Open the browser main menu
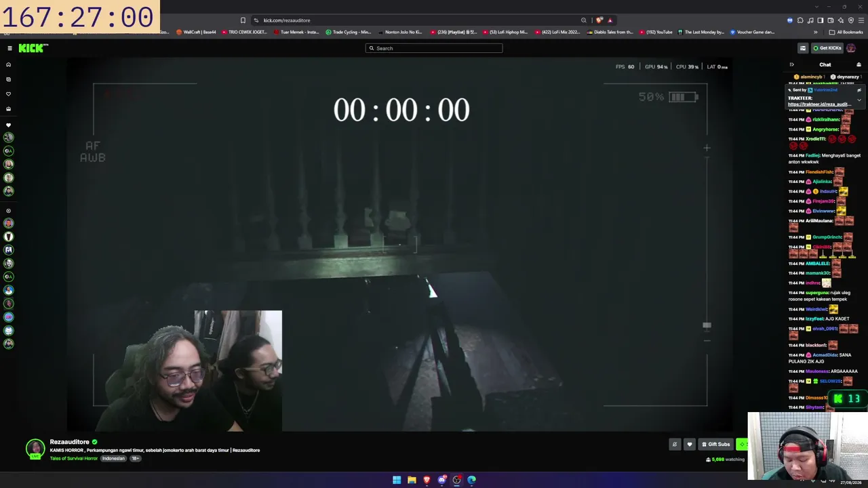The width and height of the screenshot is (868, 488). click(x=861, y=20)
